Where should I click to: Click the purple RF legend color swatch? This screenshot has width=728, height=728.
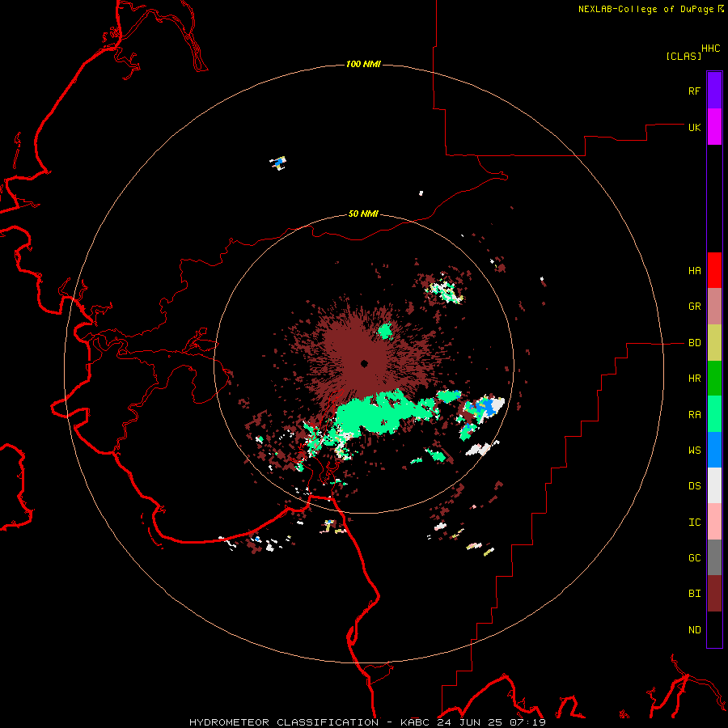[714, 91]
